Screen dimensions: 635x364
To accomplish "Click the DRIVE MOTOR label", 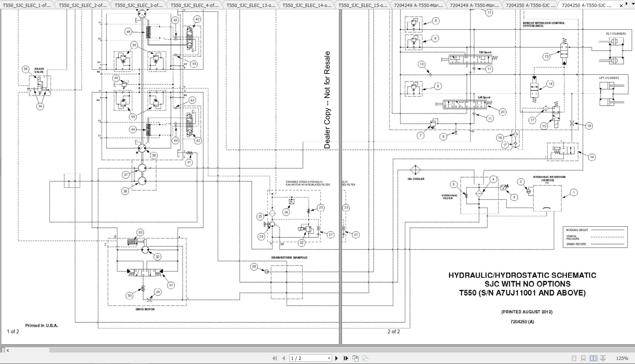I will pyautogui.click(x=145, y=309).
